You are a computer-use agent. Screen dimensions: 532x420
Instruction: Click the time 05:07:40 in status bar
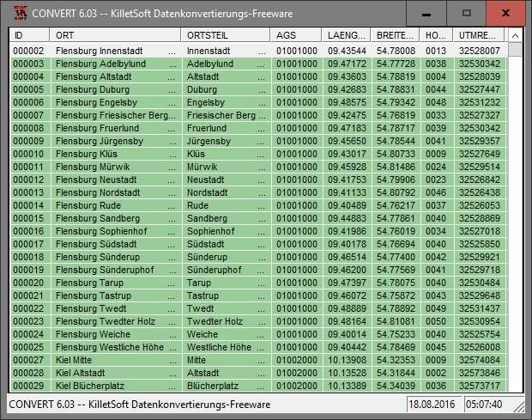point(484,405)
